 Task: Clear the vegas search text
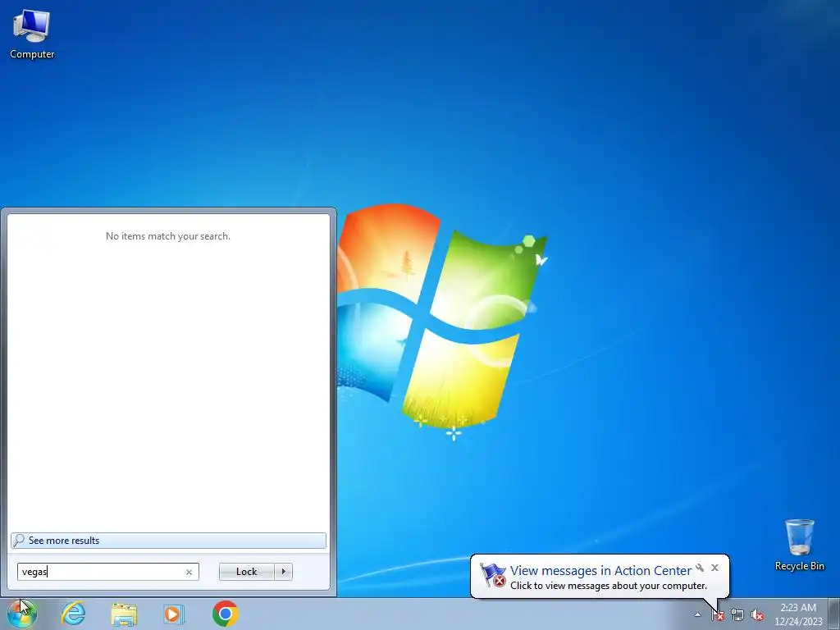click(x=189, y=572)
